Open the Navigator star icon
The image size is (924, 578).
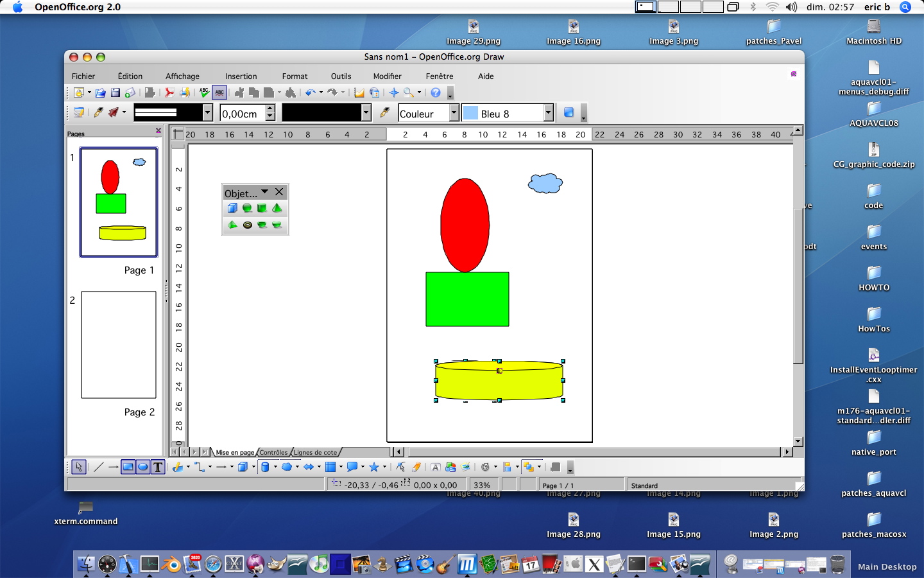[394, 92]
